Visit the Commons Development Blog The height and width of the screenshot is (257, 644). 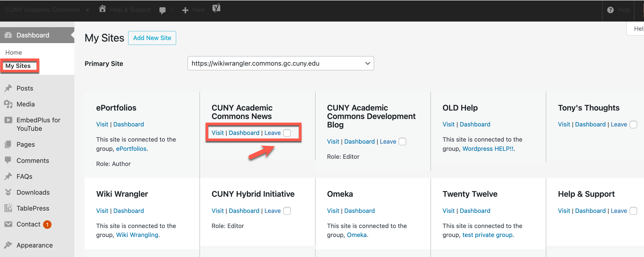[x=333, y=142]
